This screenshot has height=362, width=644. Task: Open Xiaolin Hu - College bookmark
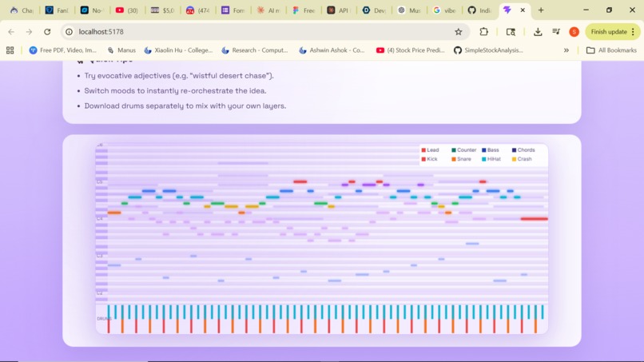point(178,50)
